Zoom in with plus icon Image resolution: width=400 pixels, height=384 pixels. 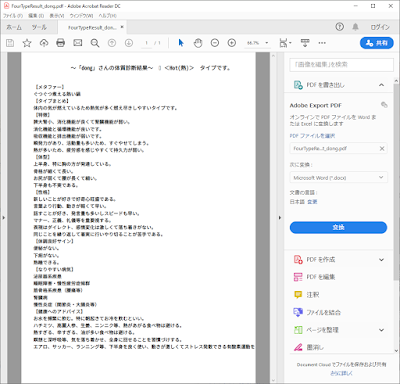click(232, 43)
